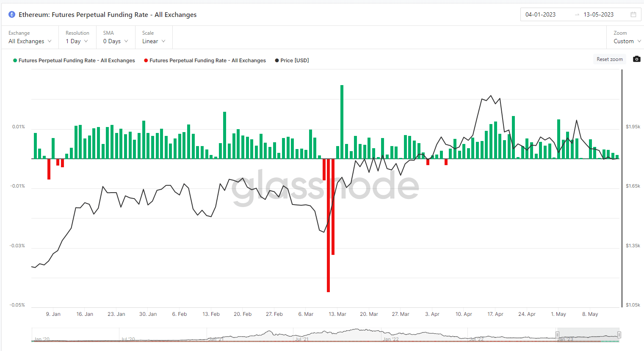Open the calendar icon in date range
Screen dimensions: 644x351
[633, 14]
